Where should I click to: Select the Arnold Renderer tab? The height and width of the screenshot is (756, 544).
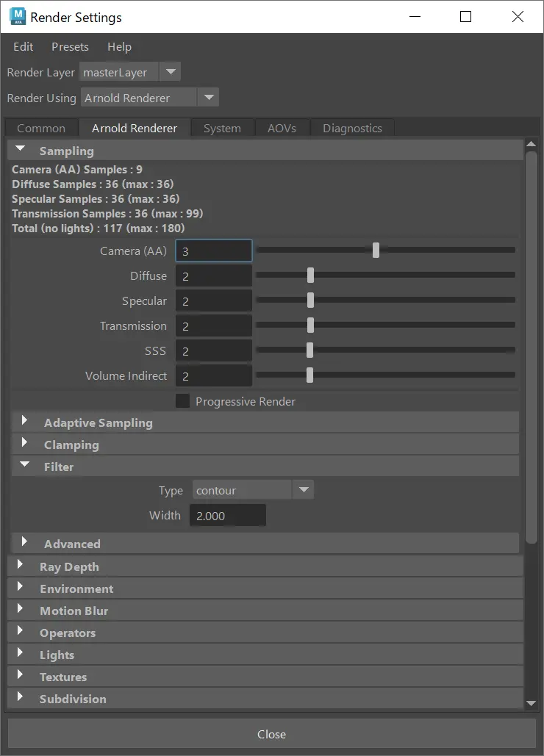(x=135, y=129)
